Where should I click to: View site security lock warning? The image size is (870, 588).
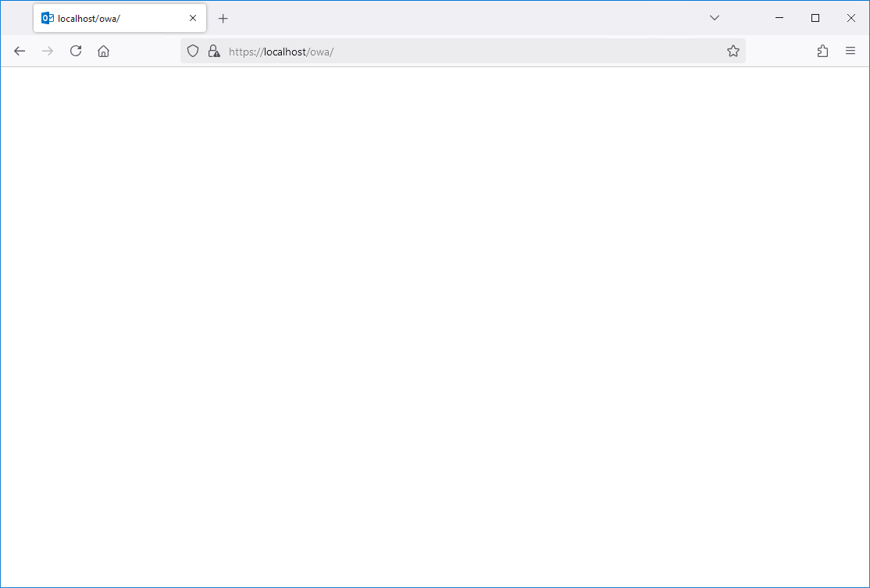click(x=214, y=52)
